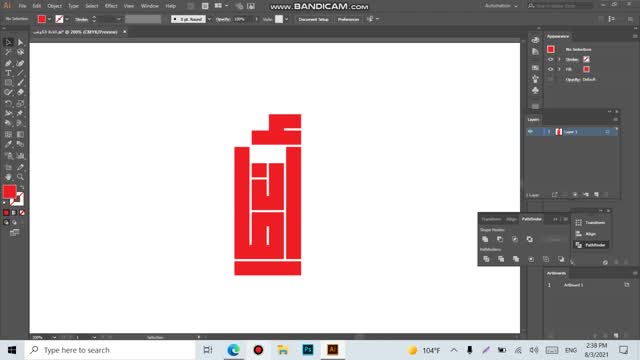Open the brush definition dropdown

[209, 19]
